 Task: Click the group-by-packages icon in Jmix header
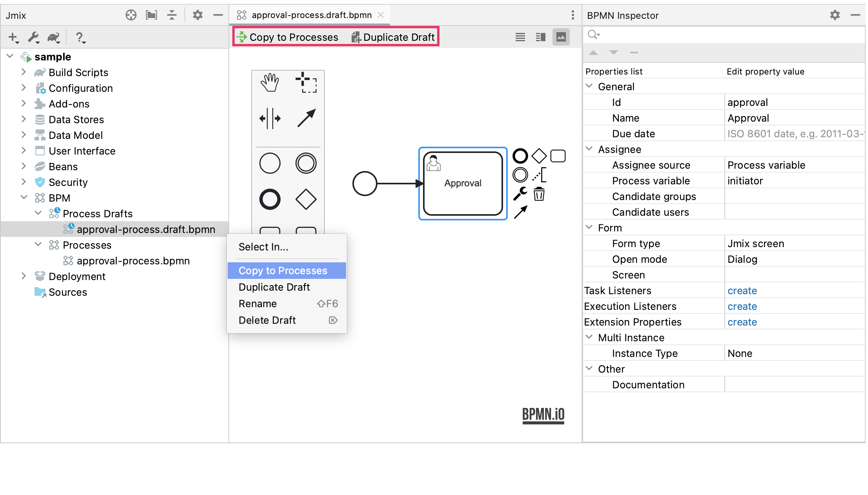(151, 15)
